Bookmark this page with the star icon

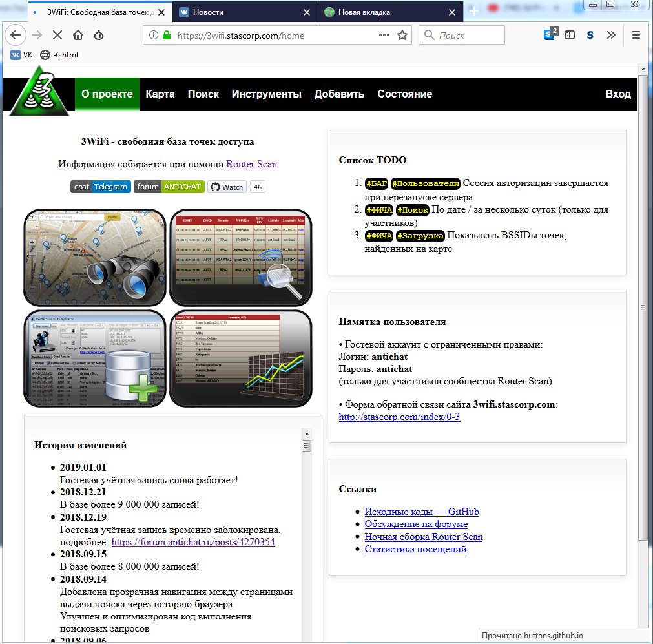(402, 35)
